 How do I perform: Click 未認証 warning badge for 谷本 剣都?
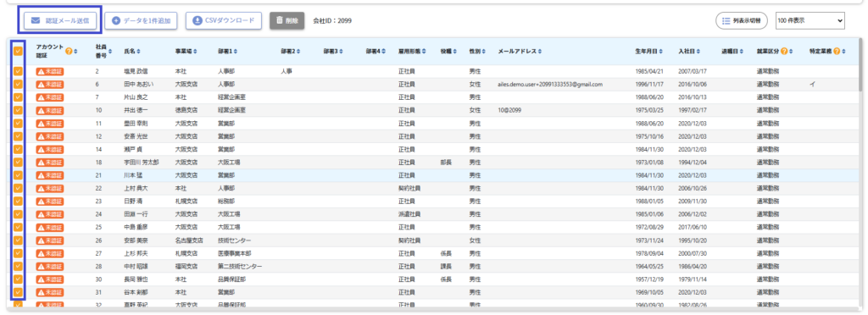[50, 292]
